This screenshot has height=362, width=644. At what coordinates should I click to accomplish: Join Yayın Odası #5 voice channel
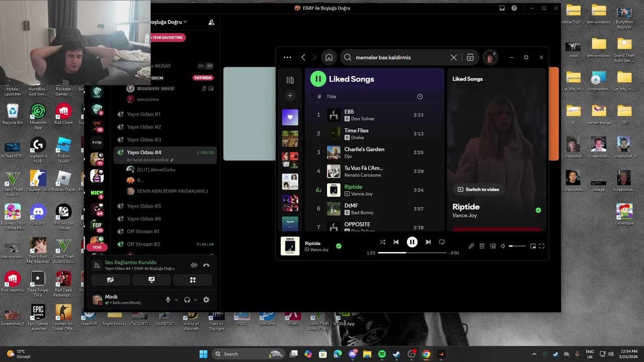[165, 206]
